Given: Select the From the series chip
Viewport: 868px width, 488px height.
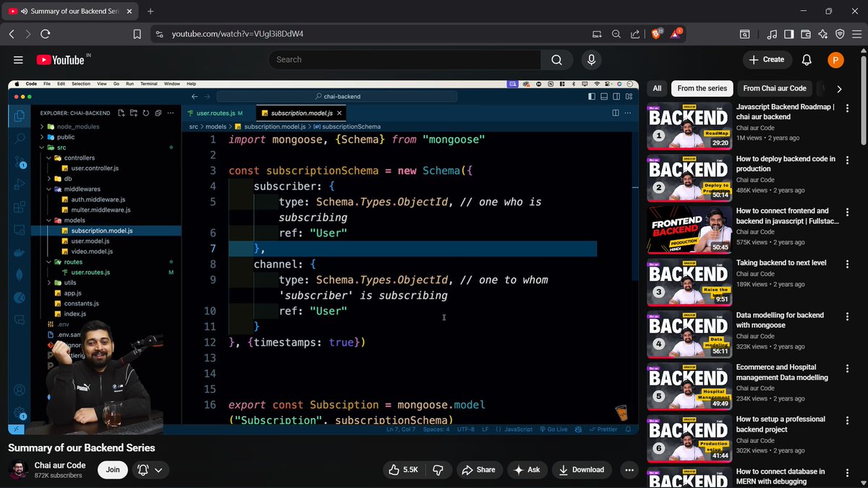Looking at the screenshot, I should (x=702, y=88).
